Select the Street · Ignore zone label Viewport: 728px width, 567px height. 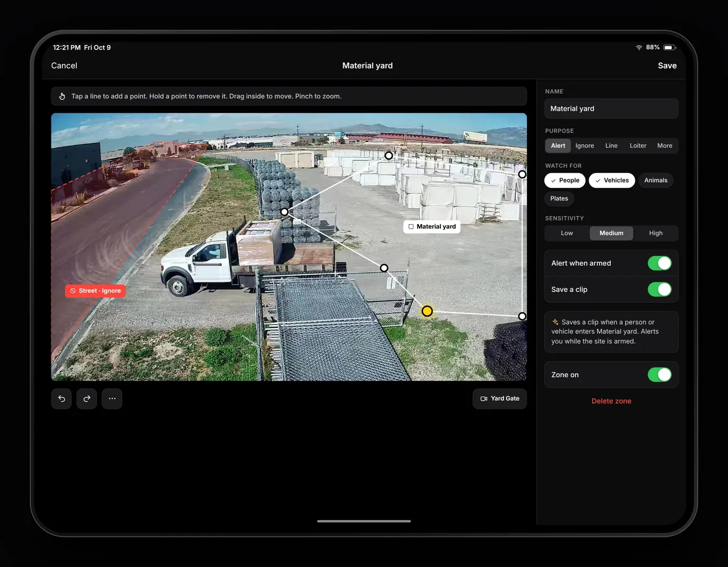pos(95,291)
